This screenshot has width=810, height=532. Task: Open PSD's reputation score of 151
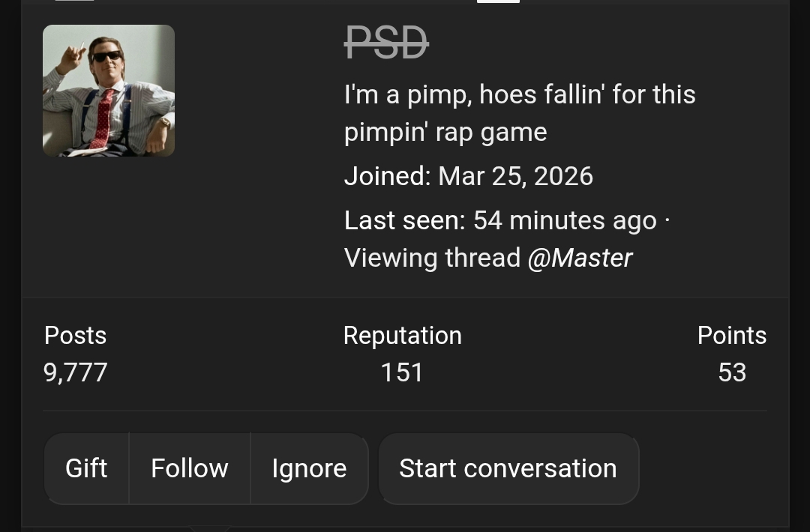point(402,372)
